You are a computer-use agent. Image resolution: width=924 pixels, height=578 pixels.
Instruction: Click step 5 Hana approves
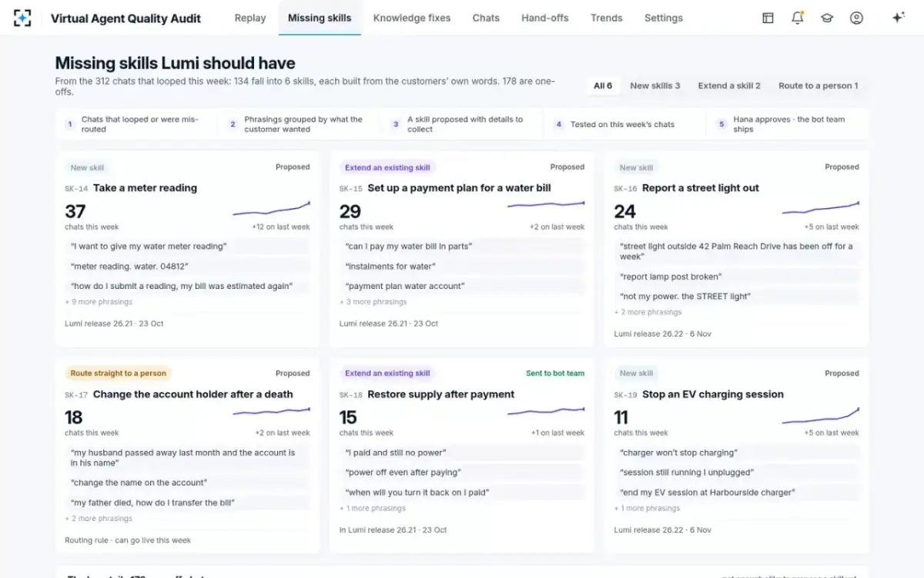pyautogui.click(x=788, y=124)
